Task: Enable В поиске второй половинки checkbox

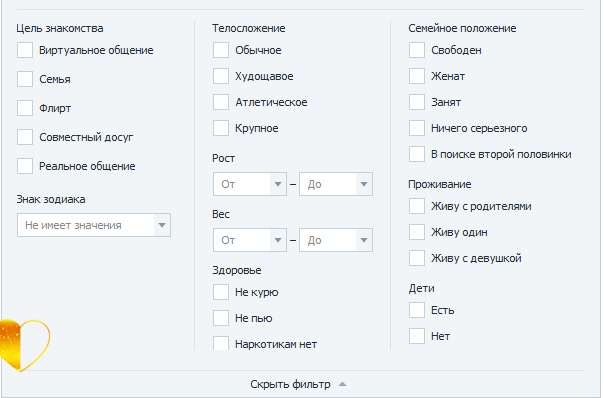Action: pyautogui.click(x=417, y=154)
